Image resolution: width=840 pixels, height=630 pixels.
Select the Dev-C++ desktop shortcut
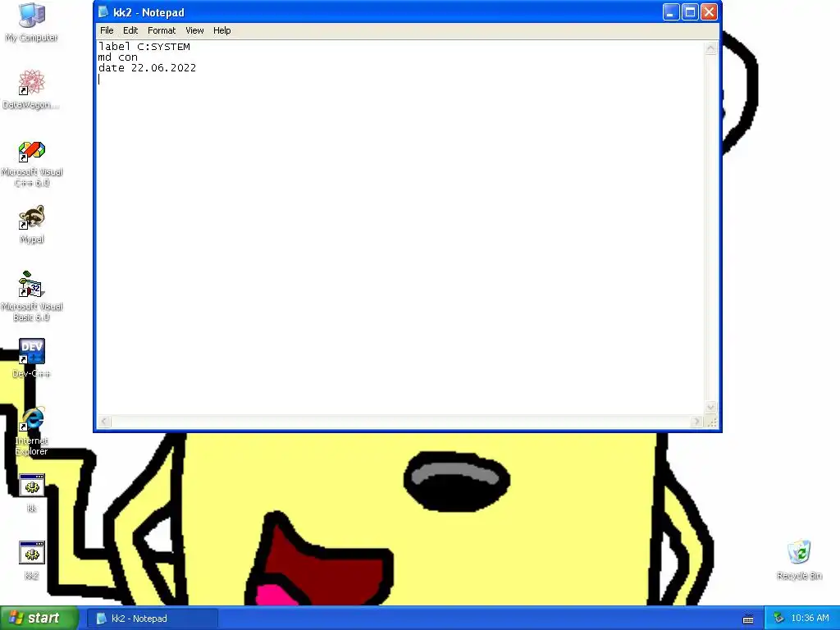click(32, 358)
